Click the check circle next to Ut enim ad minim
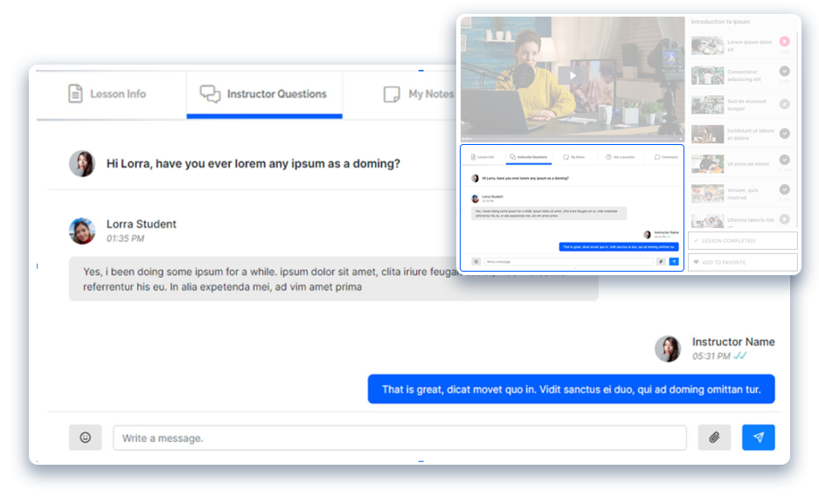The width and height of the screenshot is (819, 504). click(784, 161)
